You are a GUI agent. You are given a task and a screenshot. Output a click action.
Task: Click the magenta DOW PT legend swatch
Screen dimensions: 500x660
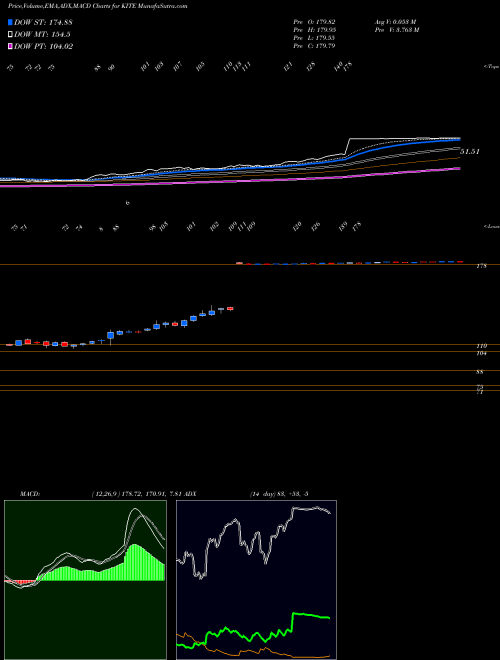pyautogui.click(x=10, y=46)
